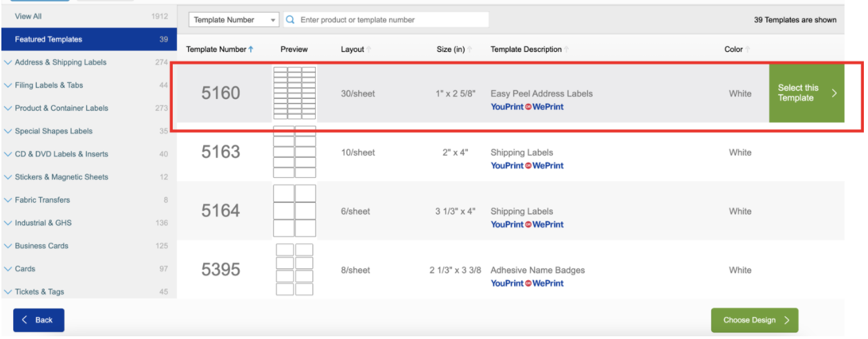Expand Cards category
The image size is (868, 339).
click(x=8, y=268)
